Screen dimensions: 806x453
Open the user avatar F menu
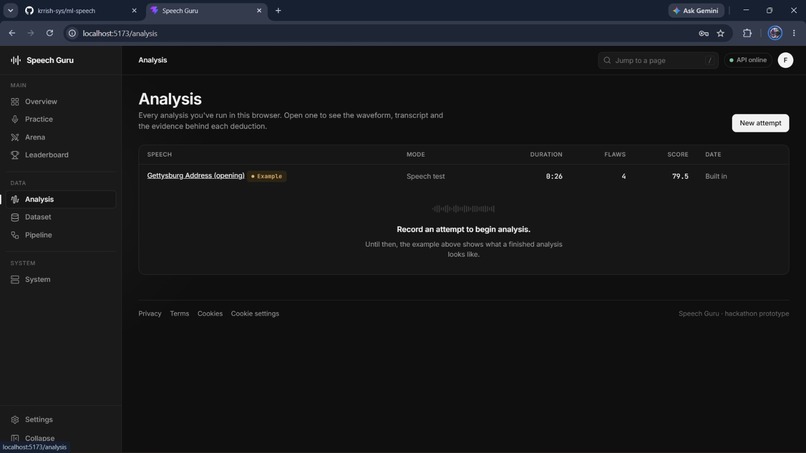785,60
